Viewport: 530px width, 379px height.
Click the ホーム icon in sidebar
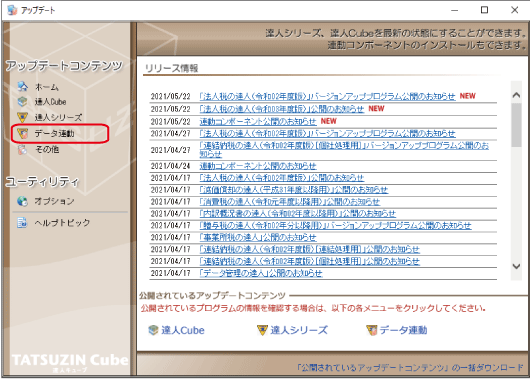tap(22, 87)
